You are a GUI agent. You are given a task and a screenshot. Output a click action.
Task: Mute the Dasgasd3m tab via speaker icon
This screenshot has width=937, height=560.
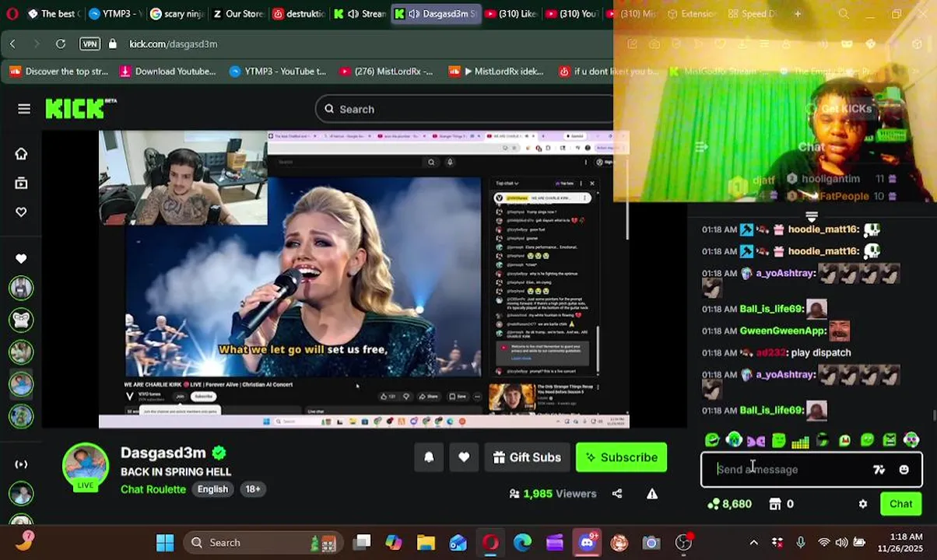pos(414,14)
